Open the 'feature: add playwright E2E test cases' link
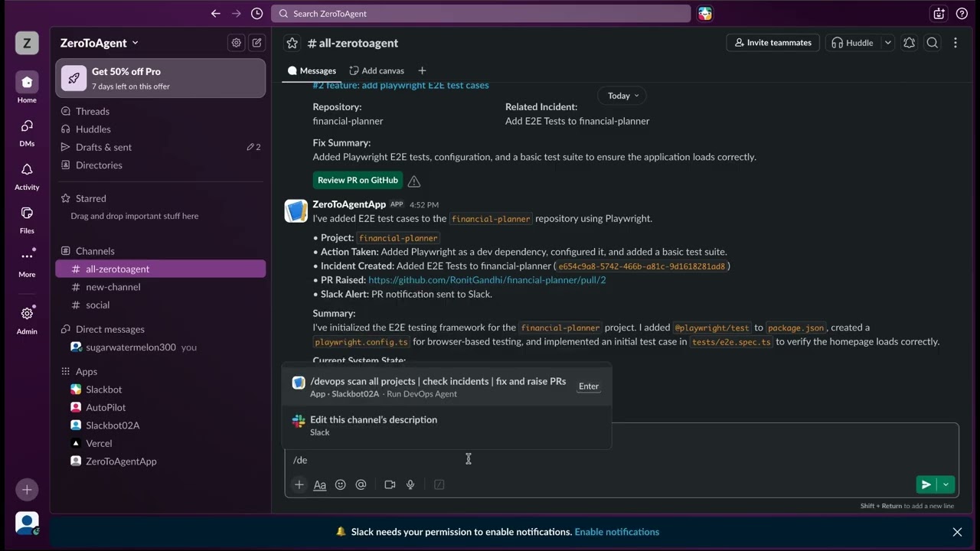This screenshot has width=980, height=551. (400, 86)
